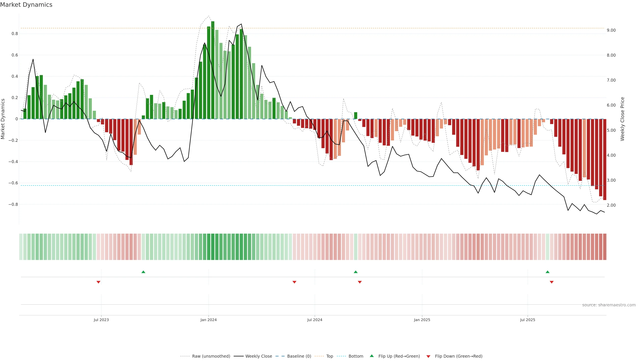Click the first green Flip Up triangle marker

click(x=143, y=272)
